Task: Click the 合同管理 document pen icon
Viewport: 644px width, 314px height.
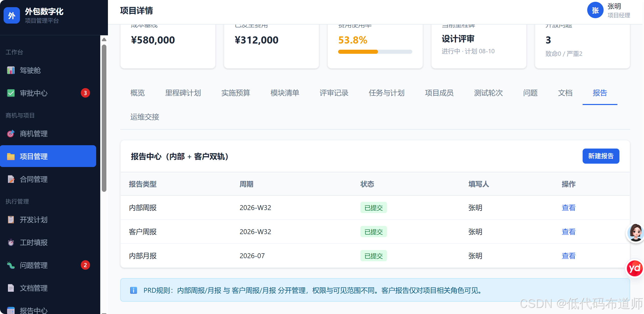Action: 11,179
